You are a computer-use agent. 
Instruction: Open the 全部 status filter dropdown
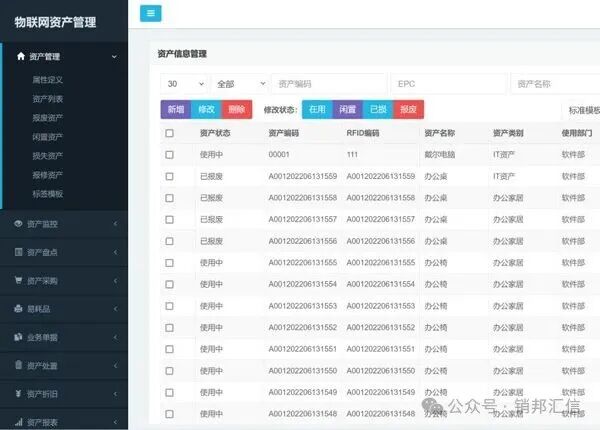coord(240,84)
